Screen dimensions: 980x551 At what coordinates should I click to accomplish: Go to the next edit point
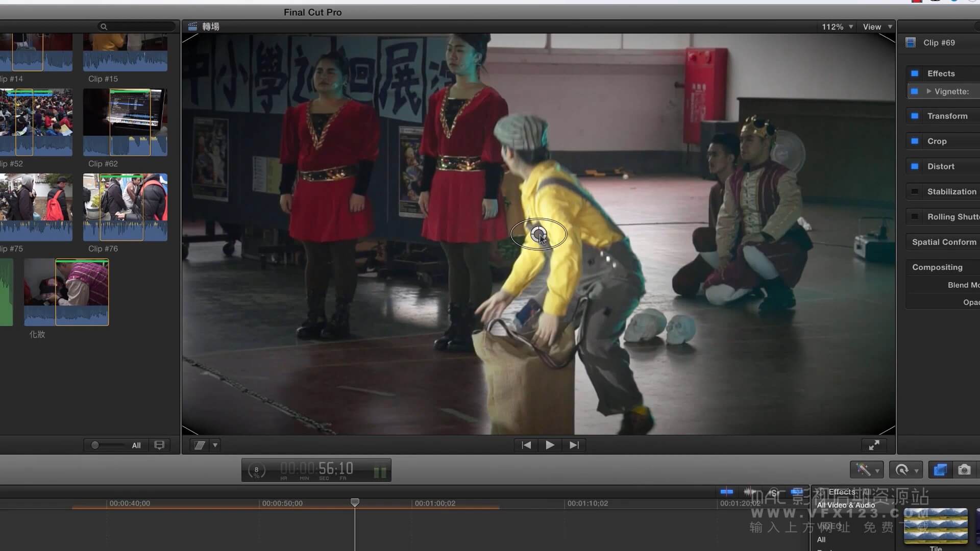pyautogui.click(x=574, y=445)
